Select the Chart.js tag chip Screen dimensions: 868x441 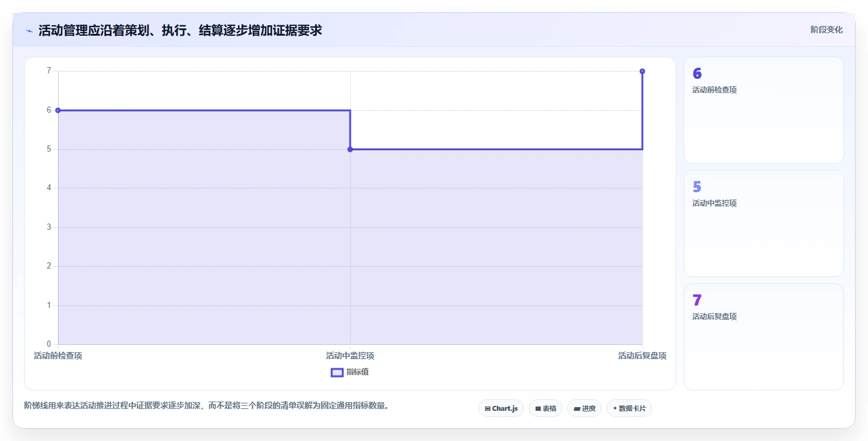501,408
